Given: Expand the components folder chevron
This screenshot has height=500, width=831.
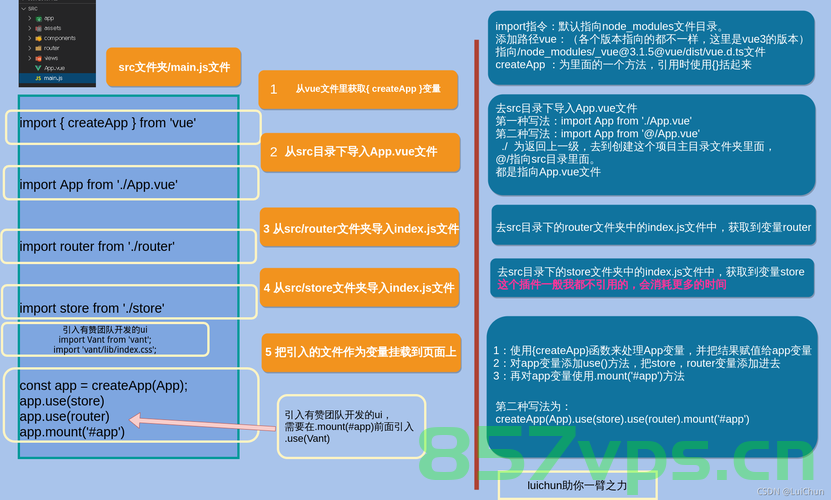Looking at the screenshot, I should 30,38.
